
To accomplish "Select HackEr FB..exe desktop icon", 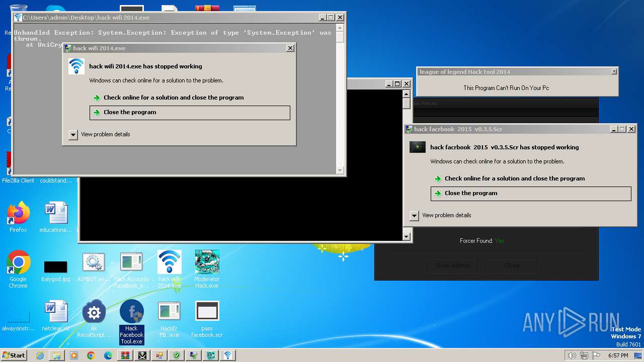I will [x=169, y=319].
